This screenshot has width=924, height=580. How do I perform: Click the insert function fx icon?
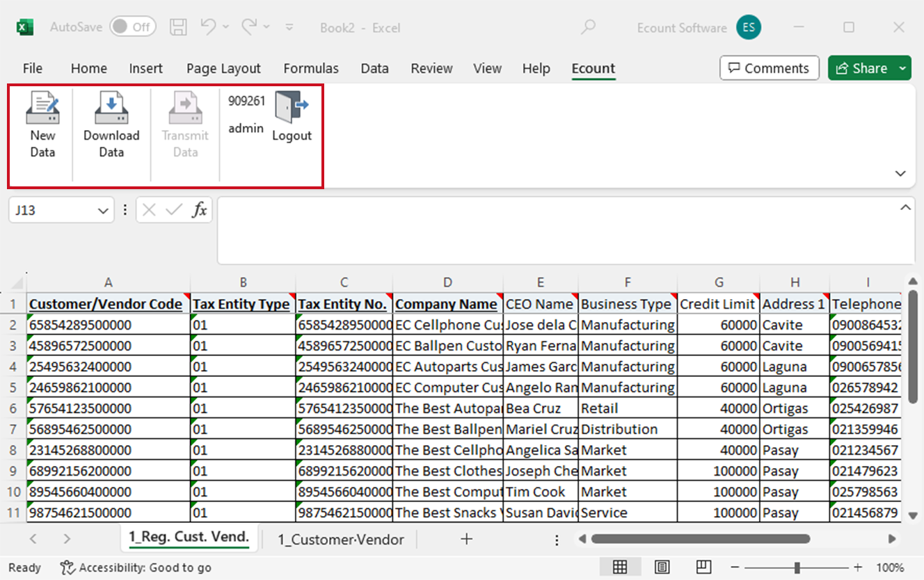200,210
